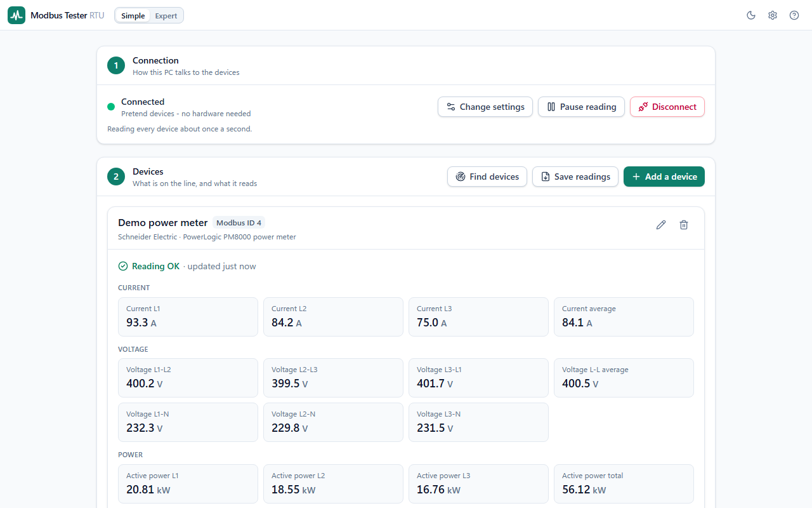Select the Active power L2 card
This screenshot has width=812, height=508.
pyautogui.click(x=333, y=484)
